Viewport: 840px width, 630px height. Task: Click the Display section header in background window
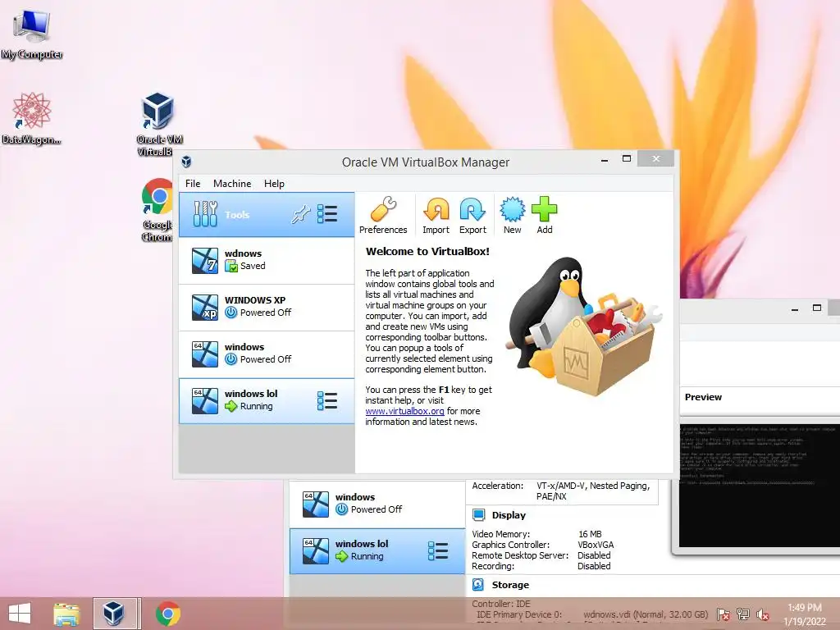[x=509, y=515]
